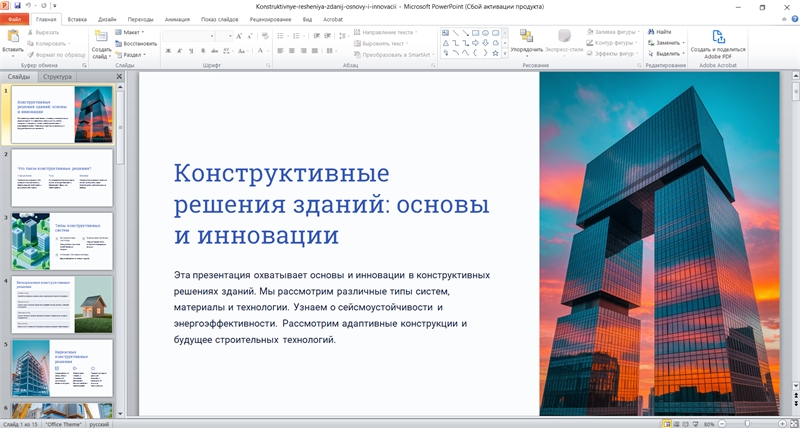
Task: Click the zoom in plus button
Action: pyautogui.click(x=782, y=424)
